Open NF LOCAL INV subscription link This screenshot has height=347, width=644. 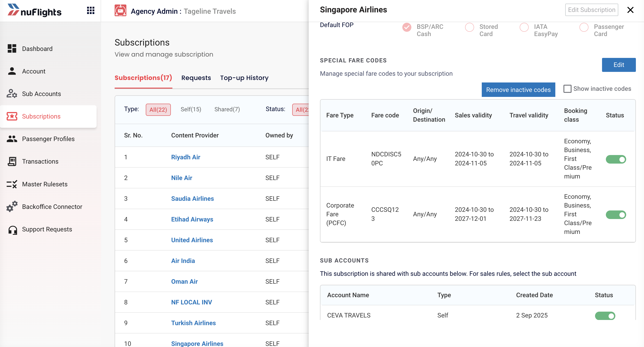(192, 302)
